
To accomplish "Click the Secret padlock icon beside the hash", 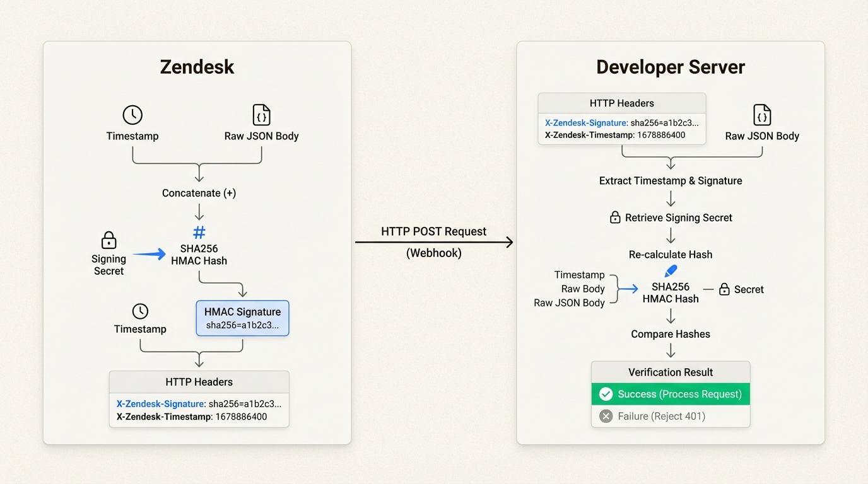I will pyautogui.click(x=724, y=289).
